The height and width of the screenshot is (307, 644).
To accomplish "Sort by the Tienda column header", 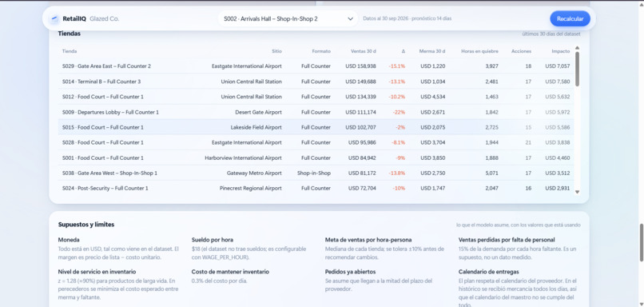I will coord(70,51).
